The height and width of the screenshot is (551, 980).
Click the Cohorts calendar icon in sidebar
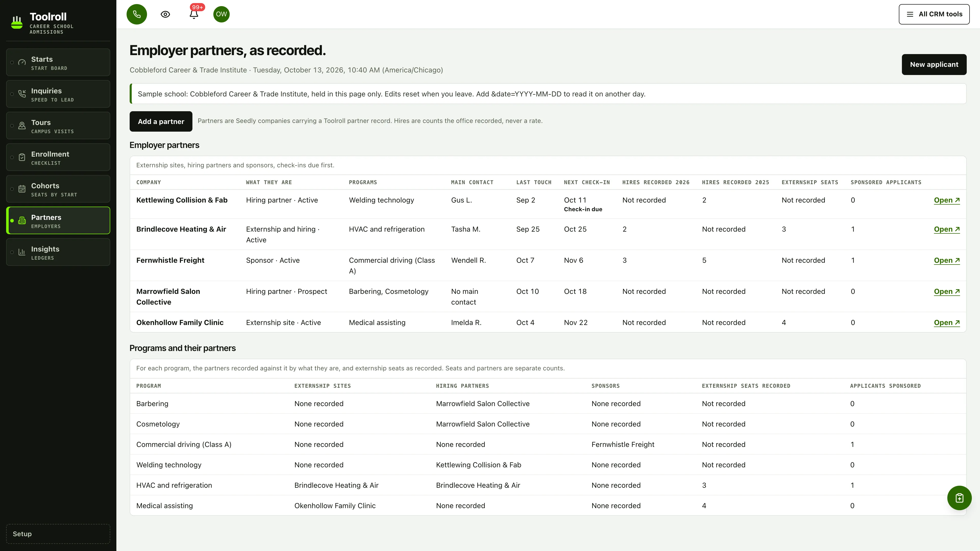[x=22, y=189]
